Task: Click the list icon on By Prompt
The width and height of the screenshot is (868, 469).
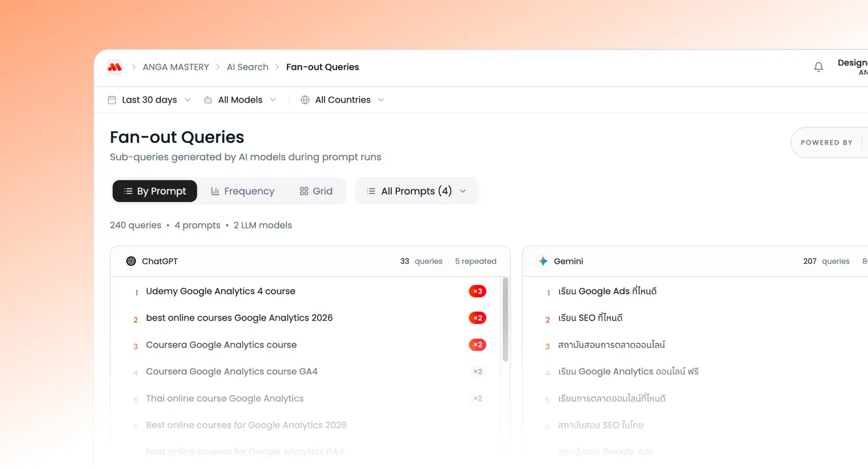Action: pos(128,191)
